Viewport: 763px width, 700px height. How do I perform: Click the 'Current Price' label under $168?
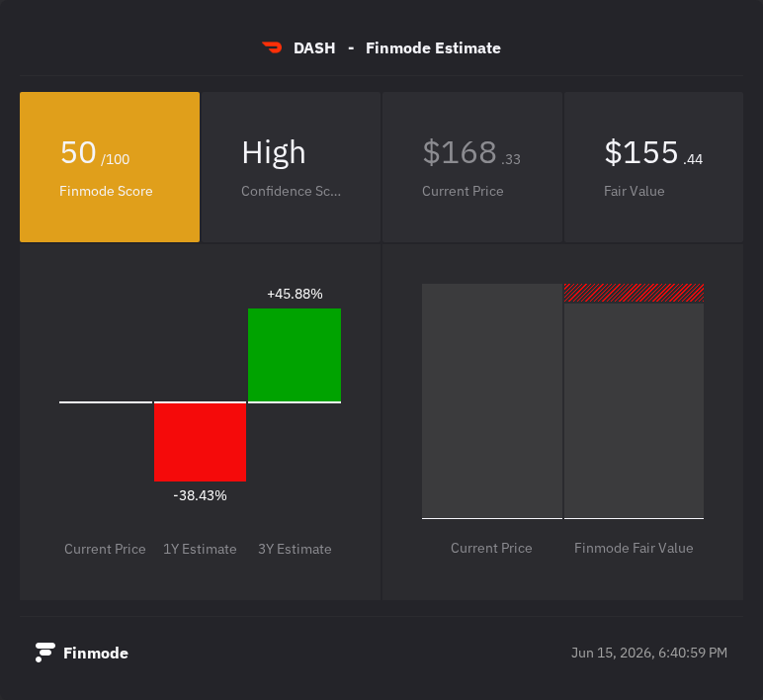(463, 191)
